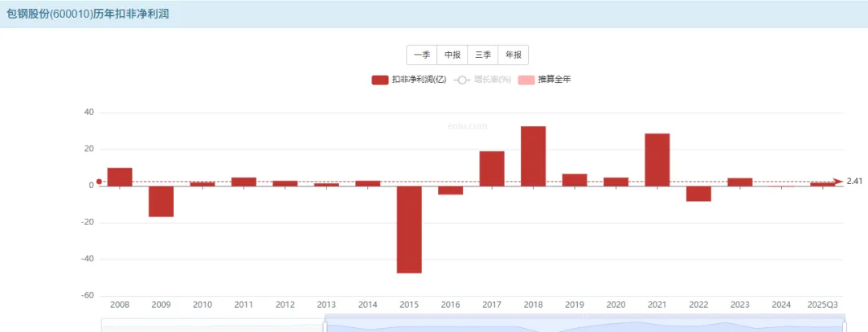868x332 pixels.
Task: Click the 2008 profit bar
Action: click(120, 177)
